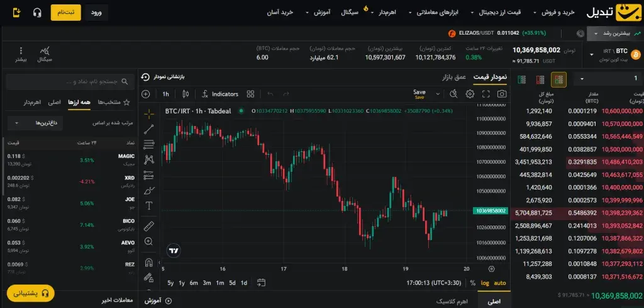The image size is (644, 308).
Task: Open headphone support icon in top bar
Action: (x=37, y=13)
